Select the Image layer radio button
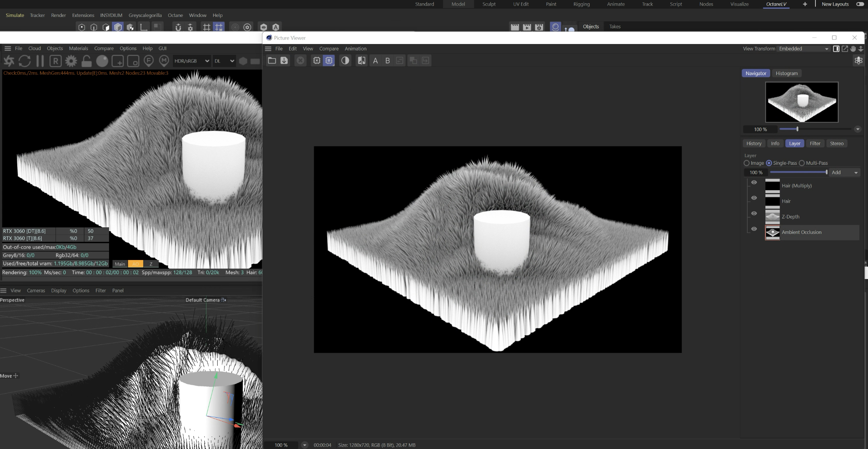Viewport: 868px width, 449px height. coord(746,163)
